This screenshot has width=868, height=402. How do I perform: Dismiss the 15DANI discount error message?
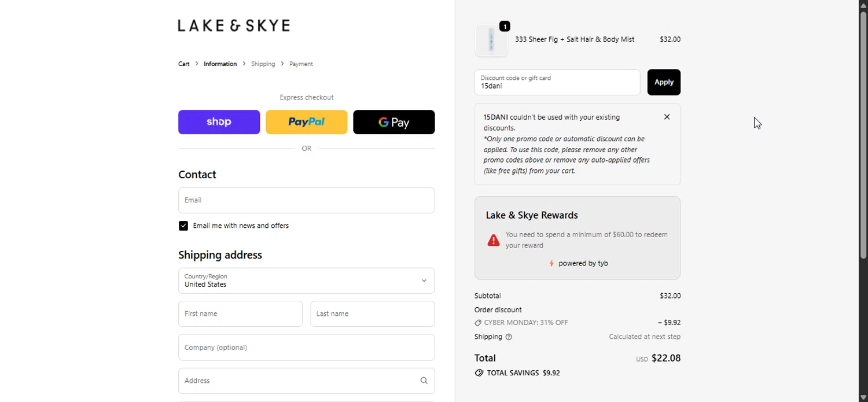coord(667,117)
